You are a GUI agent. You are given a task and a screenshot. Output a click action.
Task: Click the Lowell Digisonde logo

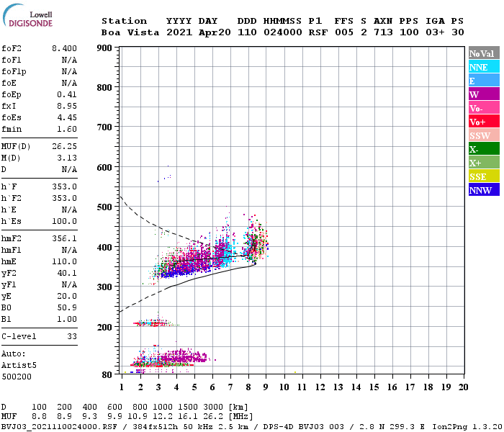coord(27,15)
